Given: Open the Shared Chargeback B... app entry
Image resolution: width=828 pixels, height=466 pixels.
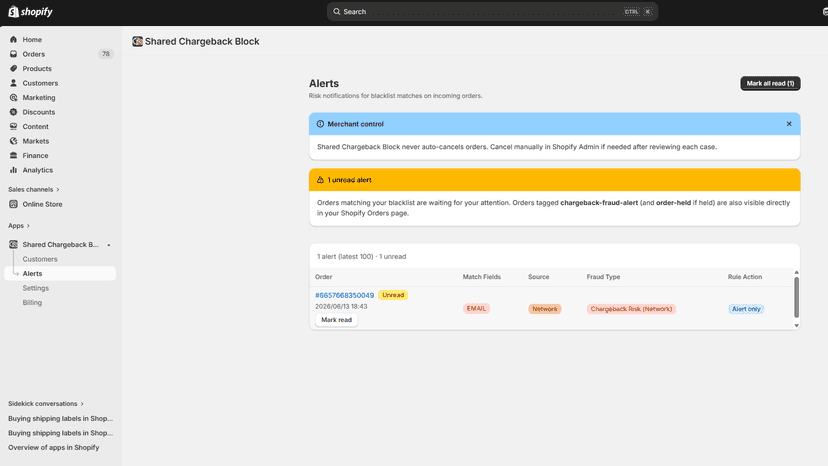Looking at the screenshot, I should coord(61,245).
